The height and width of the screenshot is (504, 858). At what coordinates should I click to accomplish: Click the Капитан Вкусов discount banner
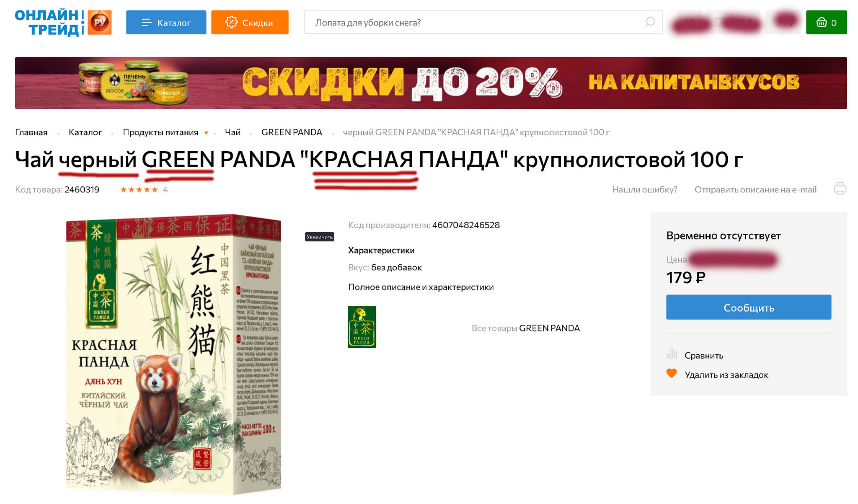tap(431, 83)
